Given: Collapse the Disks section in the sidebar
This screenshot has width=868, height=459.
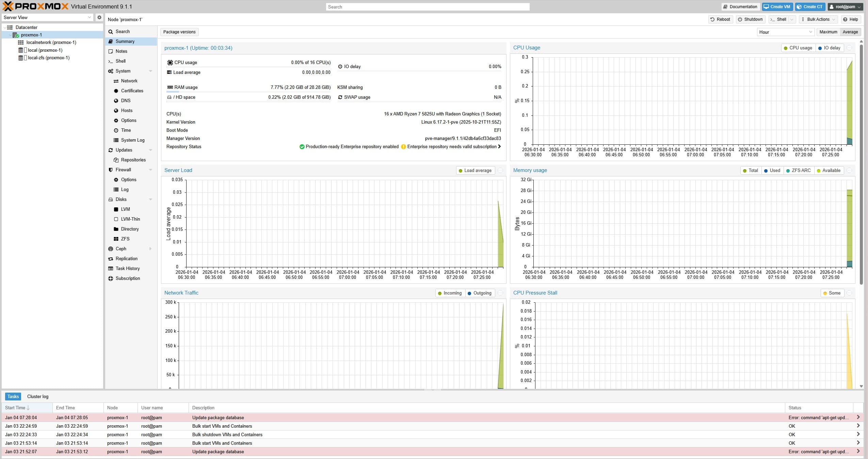Looking at the screenshot, I should pos(150,199).
